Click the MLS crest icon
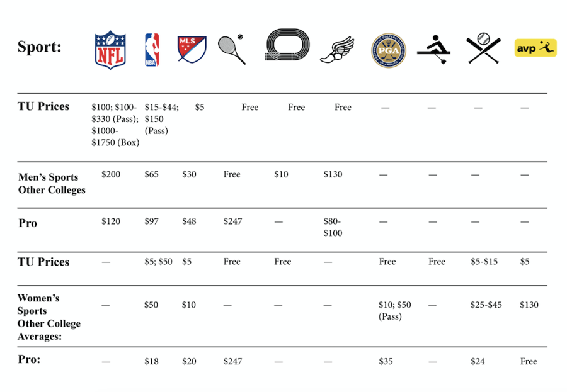Screen dimensions: 567x392 click(x=192, y=49)
